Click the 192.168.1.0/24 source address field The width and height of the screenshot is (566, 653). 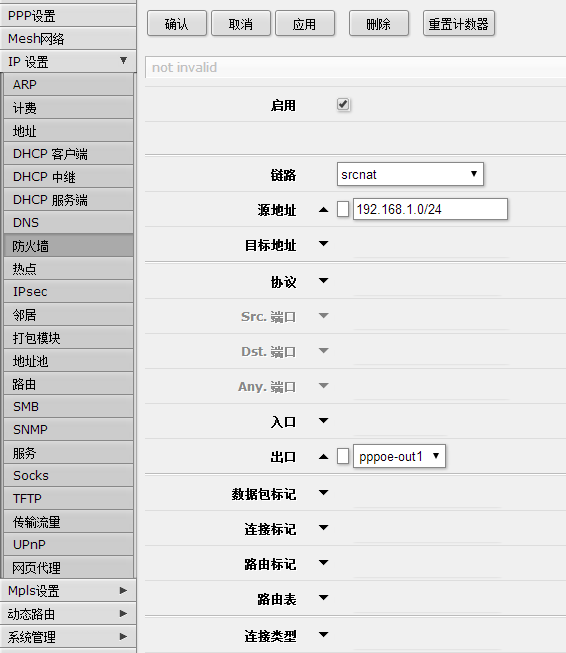click(x=430, y=209)
